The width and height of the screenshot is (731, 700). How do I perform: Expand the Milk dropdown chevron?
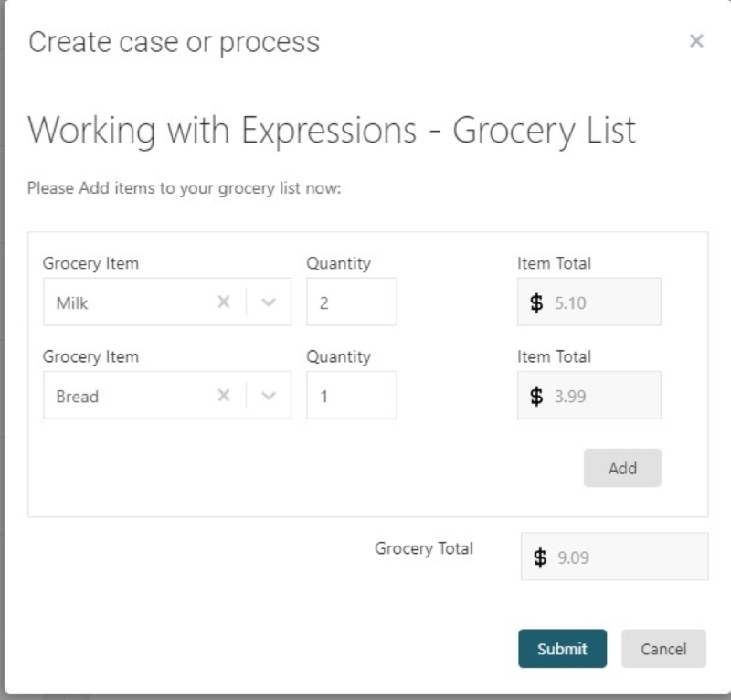(x=269, y=302)
